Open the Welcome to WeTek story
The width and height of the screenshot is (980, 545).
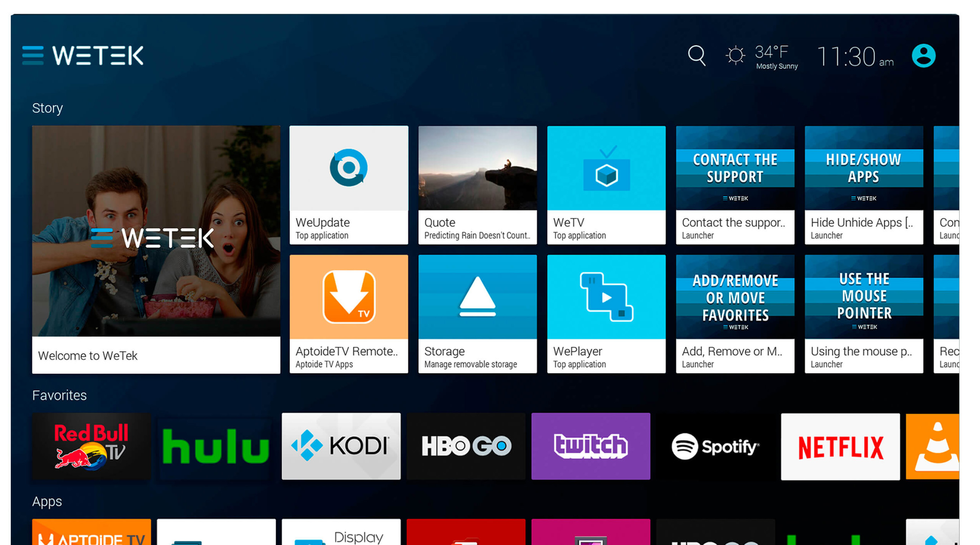(x=156, y=249)
